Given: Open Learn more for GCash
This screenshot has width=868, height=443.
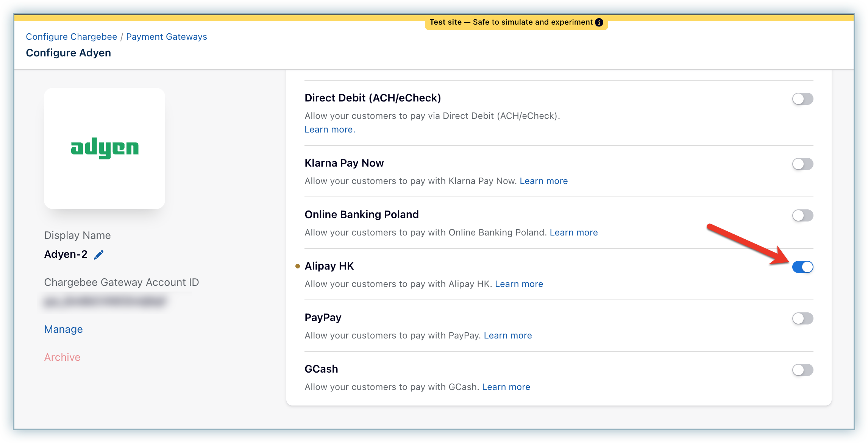Looking at the screenshot, I should [x=506, y=387].
